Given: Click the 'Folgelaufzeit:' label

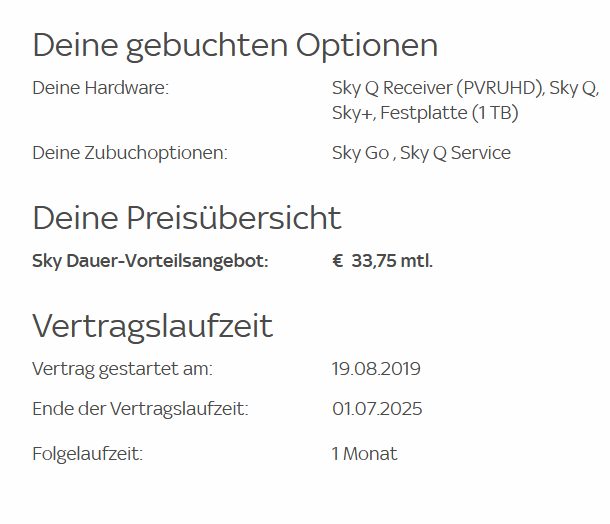Looking at the screenshot, I should tap(88, 454).
